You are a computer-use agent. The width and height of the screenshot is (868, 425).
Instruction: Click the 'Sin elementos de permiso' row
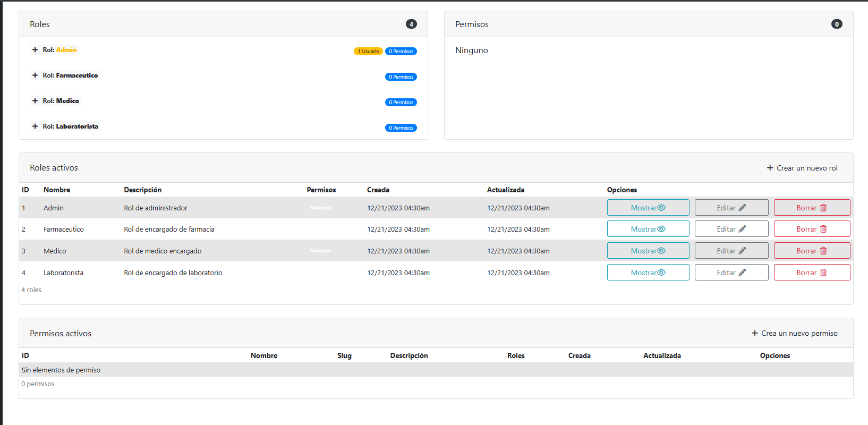[x=436, y=370]
